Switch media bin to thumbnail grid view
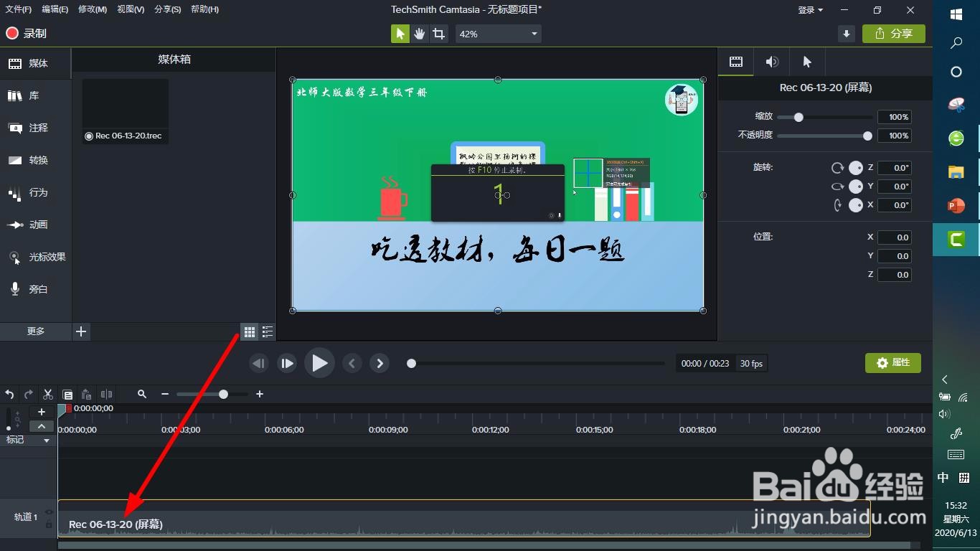Viewport: 980px width, 551px height. coord(249,331)
